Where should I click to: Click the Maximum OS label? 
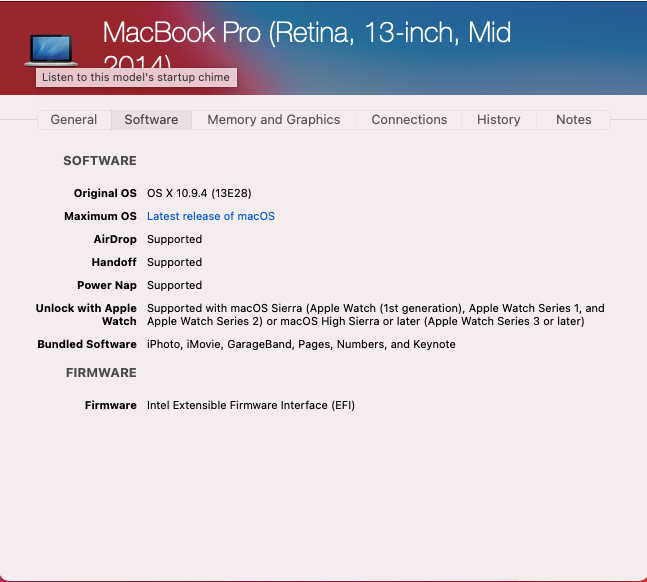coord(100,216)
